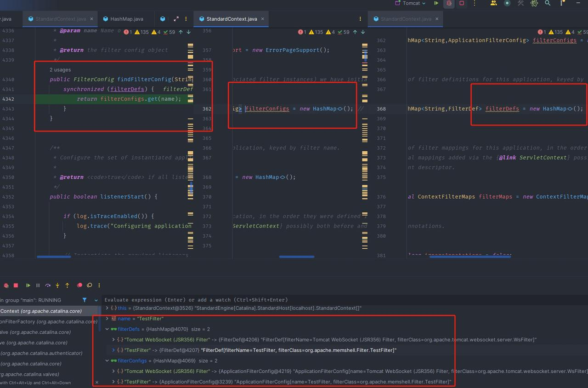Click the Step Into arrow icon
The width and height of the screenshot is (588, 388).
[x=57, y=285]
